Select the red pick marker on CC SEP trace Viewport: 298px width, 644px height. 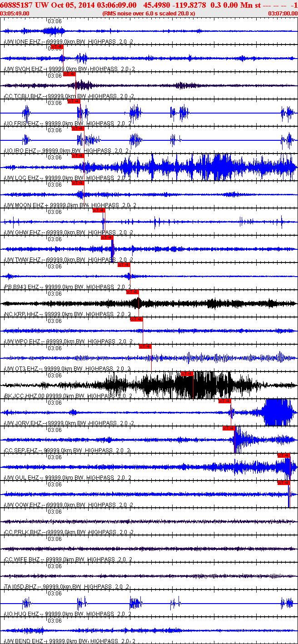coord(228,428)
